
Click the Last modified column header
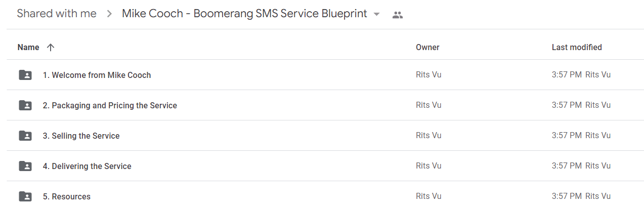coord(577,47)
